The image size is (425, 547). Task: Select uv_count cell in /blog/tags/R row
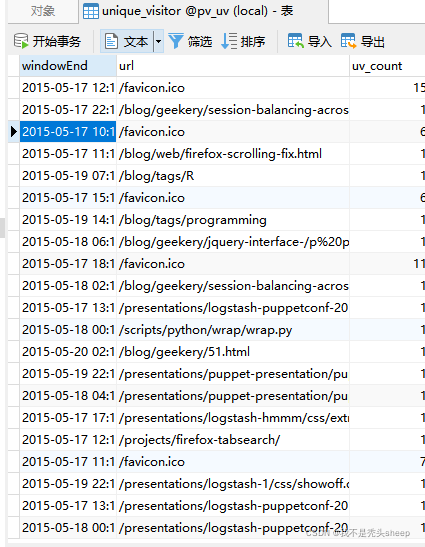click(x=387, y=175)
